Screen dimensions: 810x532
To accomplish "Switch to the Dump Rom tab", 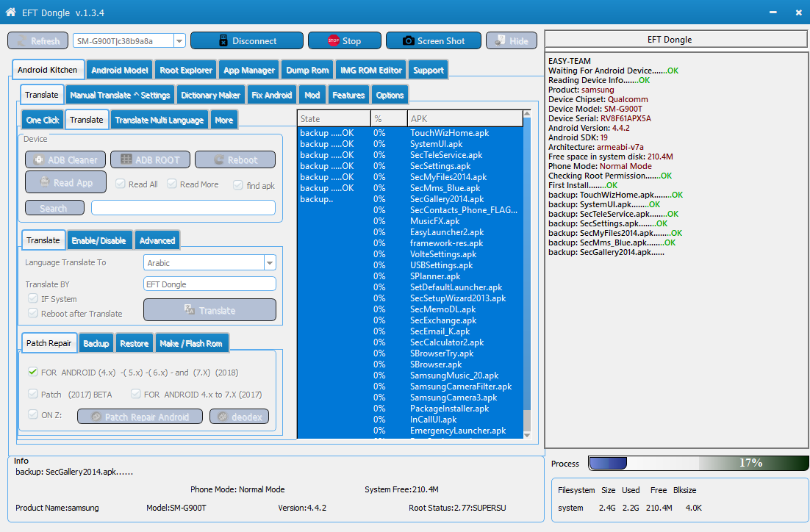I will click(307, 70).
